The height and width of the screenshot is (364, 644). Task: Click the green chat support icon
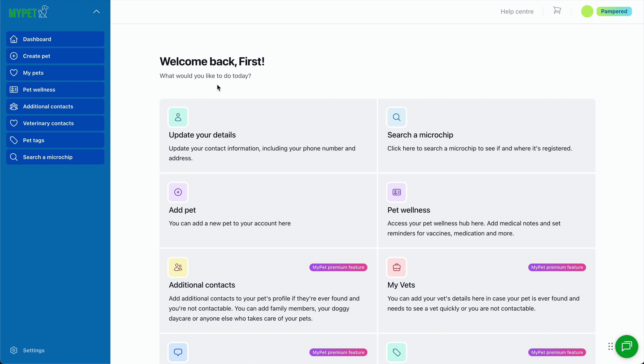(627, 346)
